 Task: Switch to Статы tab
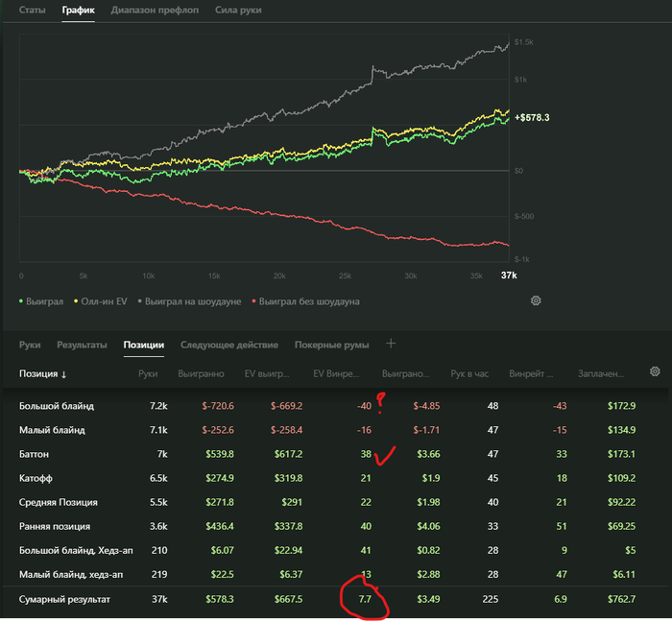(x=32, y=10)
